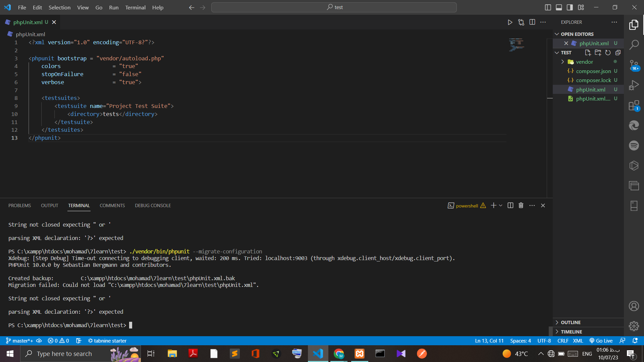Toggle the primary side bar visibility
644x362 pixels.
[548, 7]
